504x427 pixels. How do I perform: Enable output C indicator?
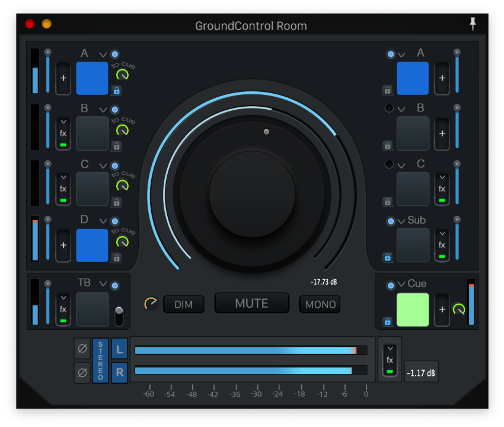point(389,164)
